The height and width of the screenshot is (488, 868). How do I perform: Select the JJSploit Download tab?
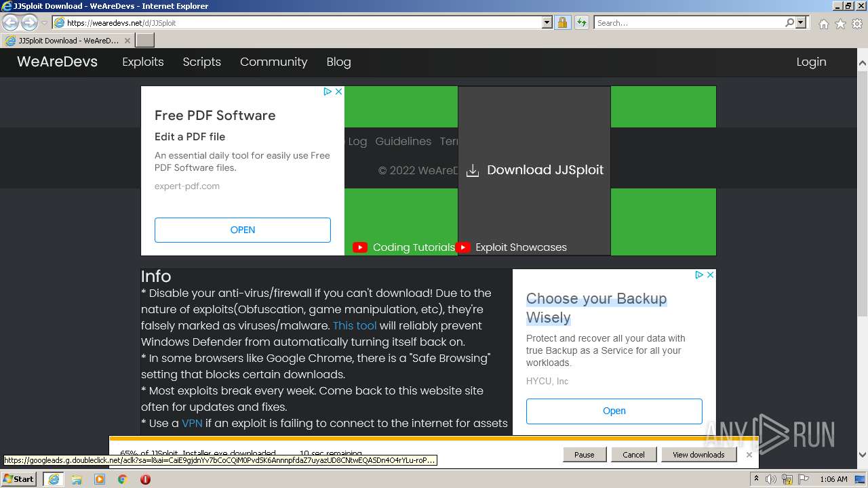pos(66,41)
